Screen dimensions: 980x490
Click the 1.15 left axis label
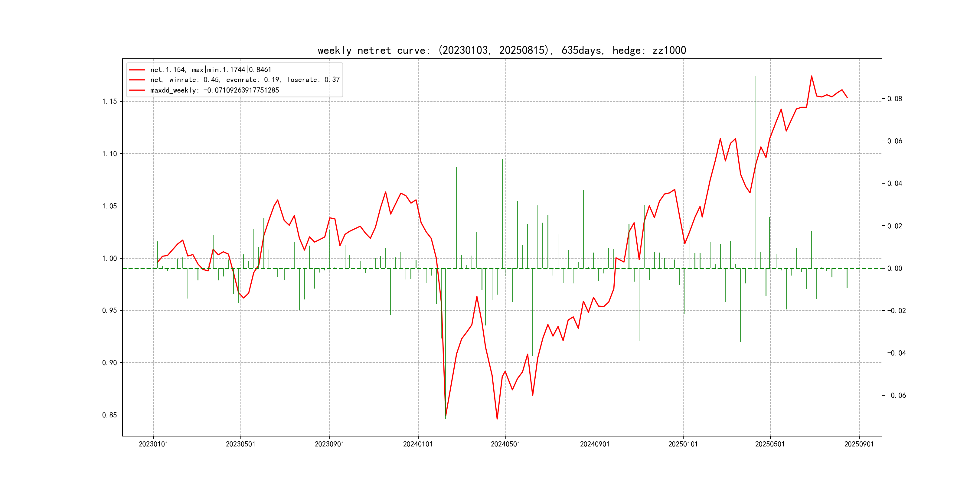109,101
